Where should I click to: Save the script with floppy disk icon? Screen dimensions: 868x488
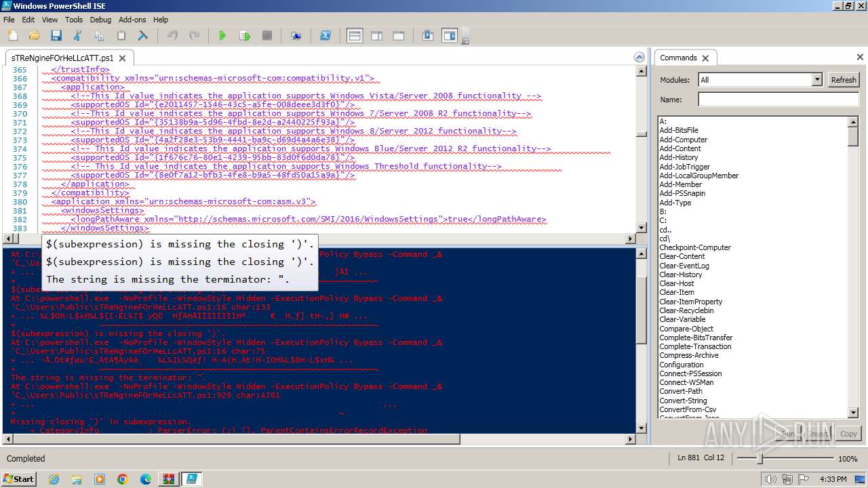(56, 36)
